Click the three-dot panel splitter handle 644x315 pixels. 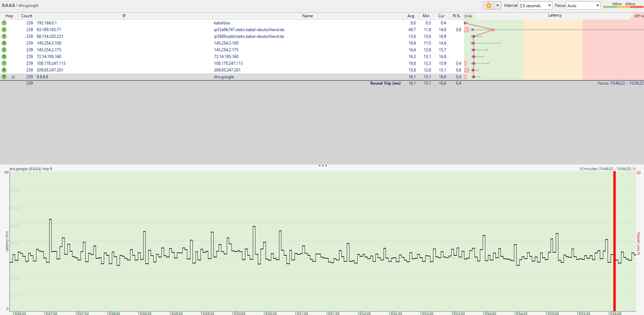pyautogui.click(x=322, y=166)
